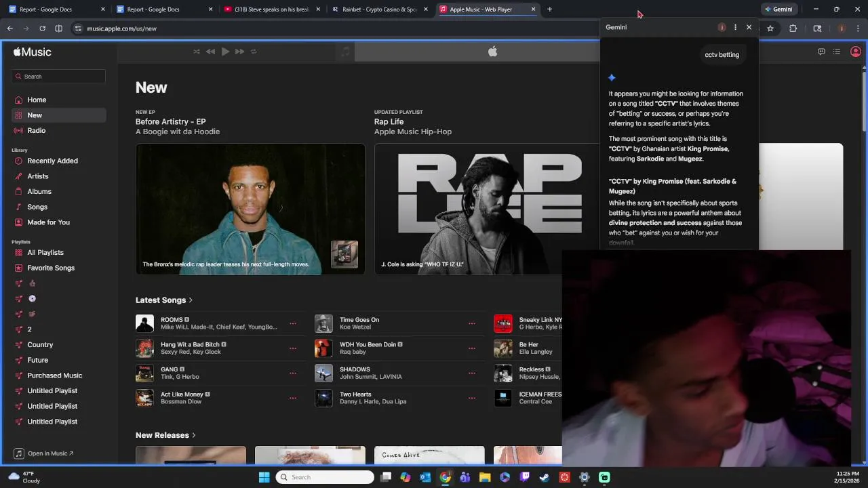Open more options for GANG song

click(x=293, y=373)
